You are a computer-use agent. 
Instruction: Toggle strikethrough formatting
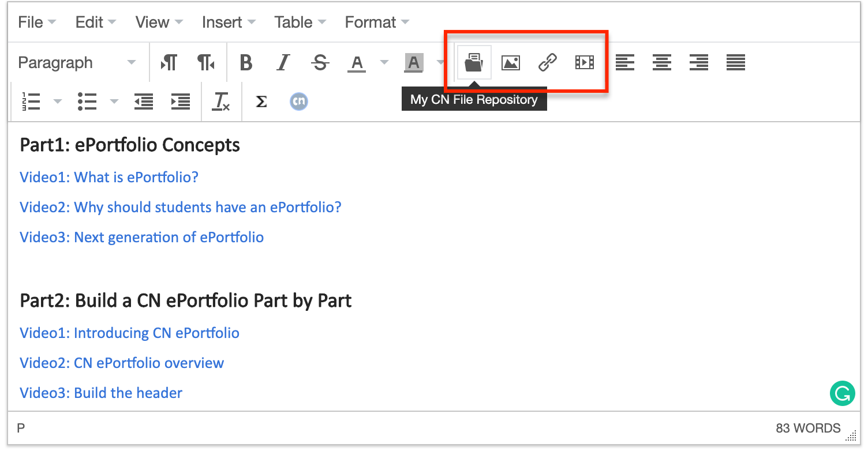[x=320, y=62]
